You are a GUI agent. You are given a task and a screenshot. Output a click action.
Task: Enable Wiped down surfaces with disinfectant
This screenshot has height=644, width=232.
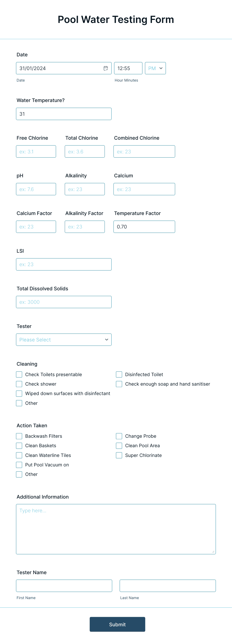click(x=19, y=393)
